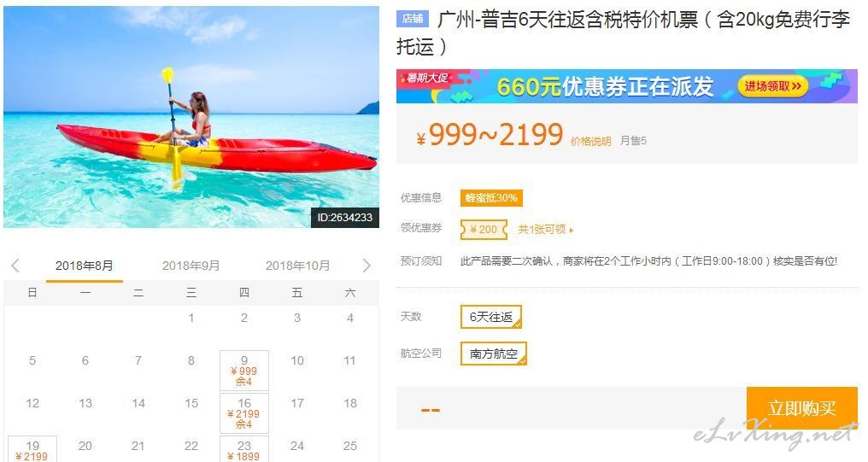Advance calendar with right arrow chevron
The height and width of the screenshot is (462, 868).
366,266
